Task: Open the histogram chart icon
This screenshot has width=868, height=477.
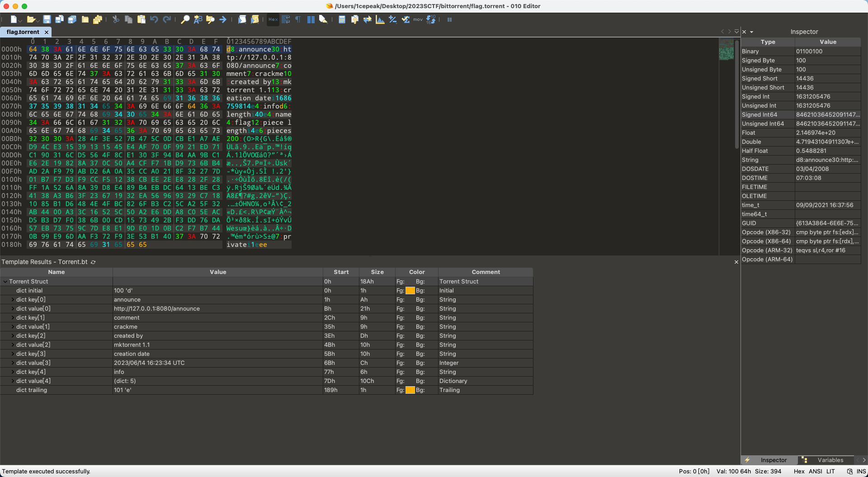Action: tap(380, 19)
